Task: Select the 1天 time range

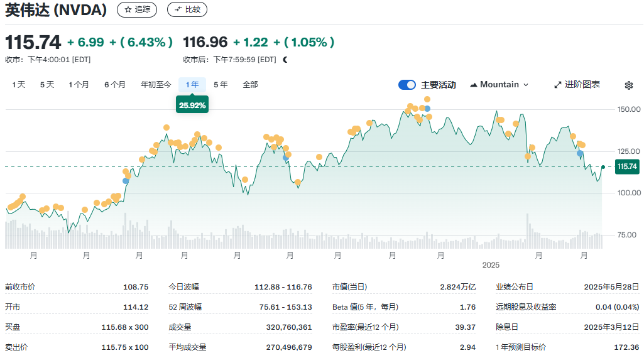Action: point(18,85)
